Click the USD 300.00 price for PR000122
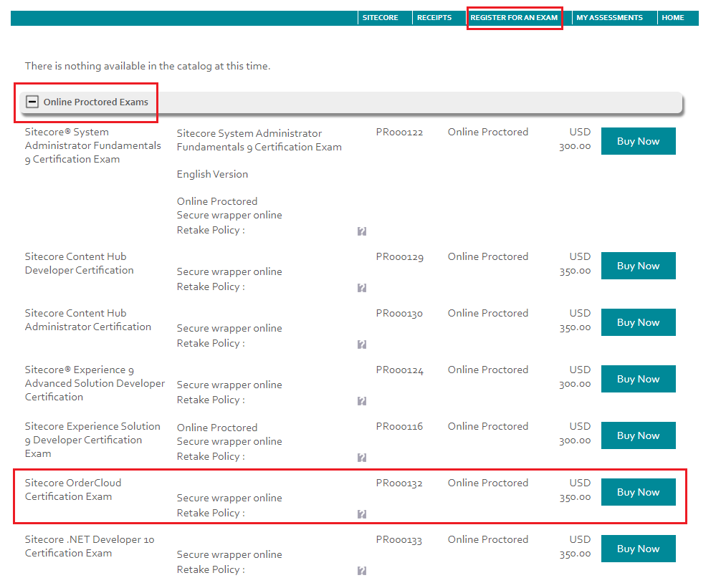 click(x=575, y=139)
